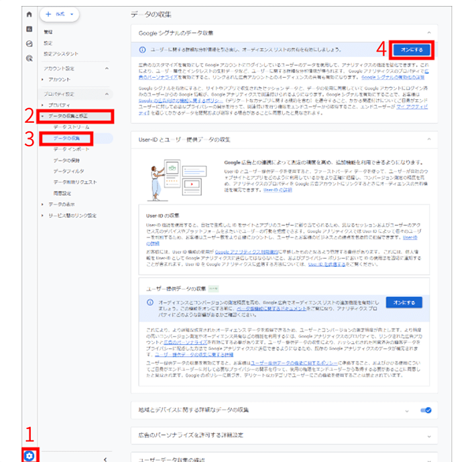Click the Google ads illustration image
The height and width of the screenshot is (462, 476).
pos(177,180)
